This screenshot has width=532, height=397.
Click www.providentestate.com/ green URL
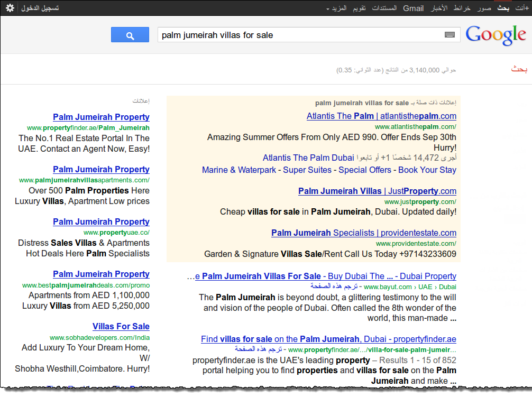point(416,243)
